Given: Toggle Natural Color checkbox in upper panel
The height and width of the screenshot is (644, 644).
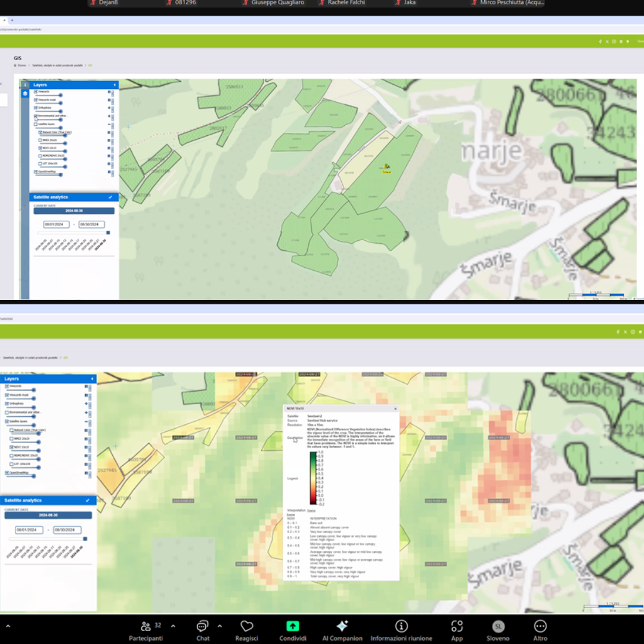Looking at the screenshot, I should coord(41,132).
